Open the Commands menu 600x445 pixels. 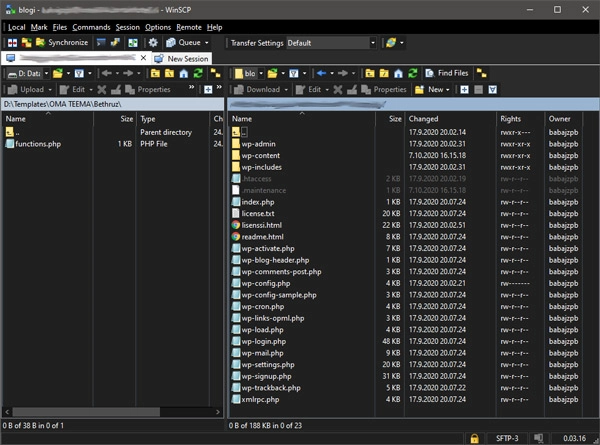pyautogui.click(x=91, y=27)
